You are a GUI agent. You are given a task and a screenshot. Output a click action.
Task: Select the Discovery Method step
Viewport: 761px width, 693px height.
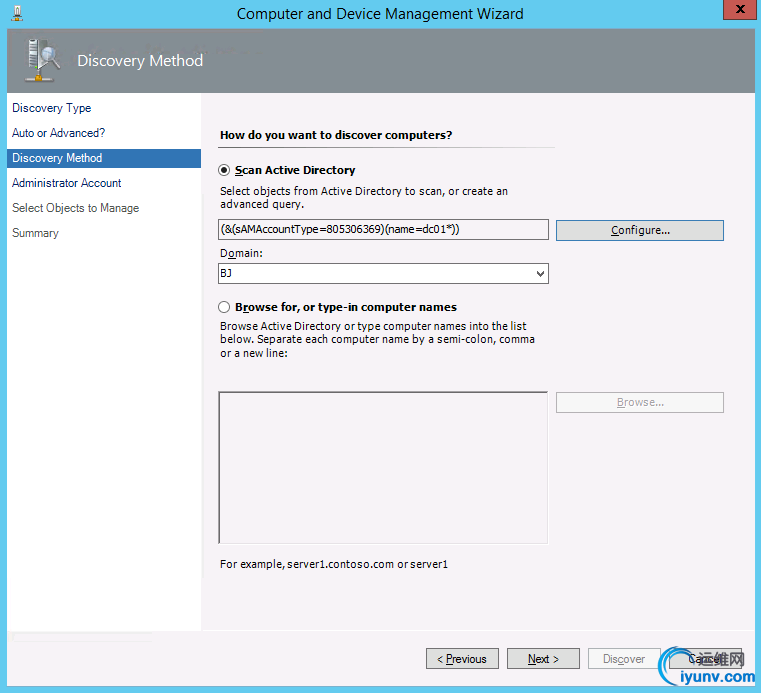point(104,158)
